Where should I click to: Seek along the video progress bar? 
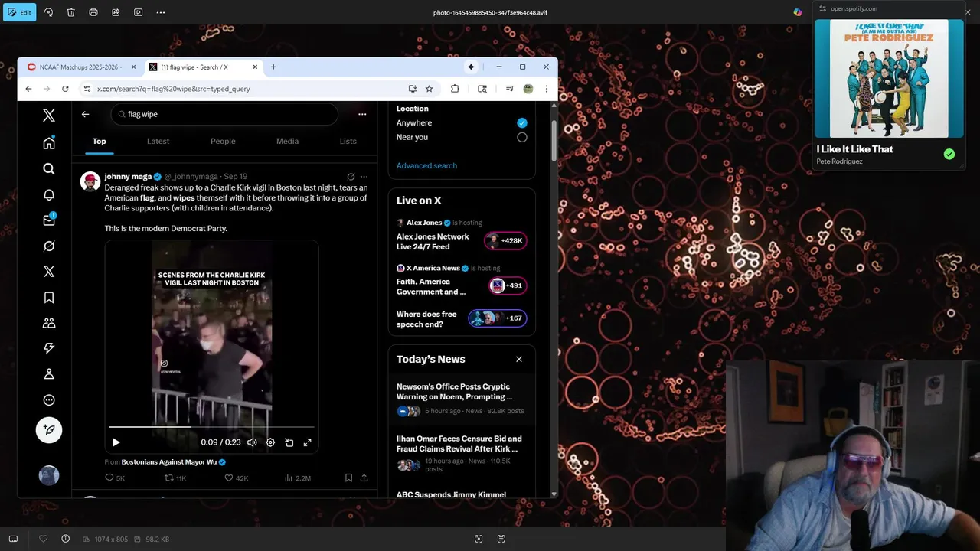[211, 427]
